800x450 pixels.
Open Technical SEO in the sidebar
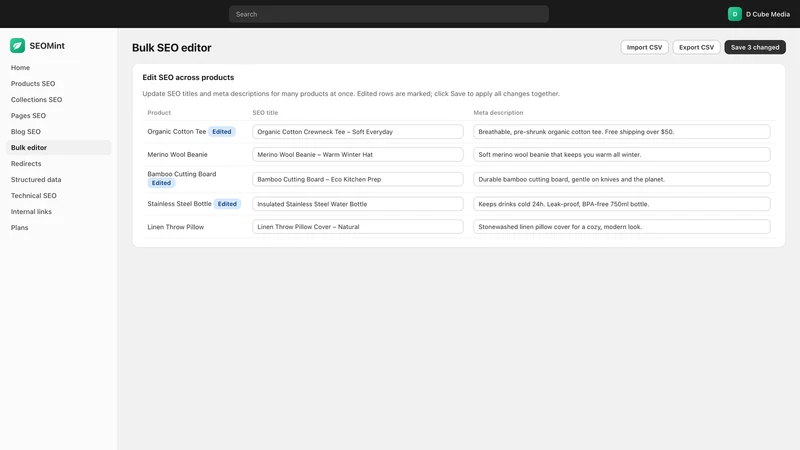tap(34, 195)
